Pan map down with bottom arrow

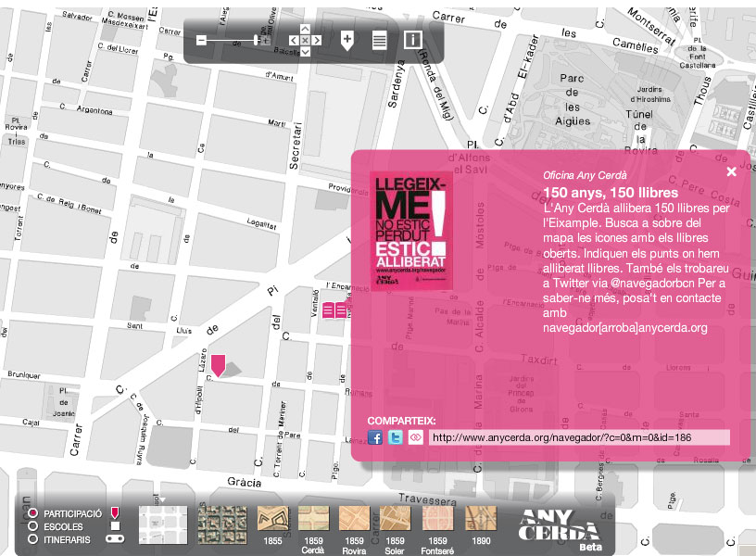[x=305, y=52]
